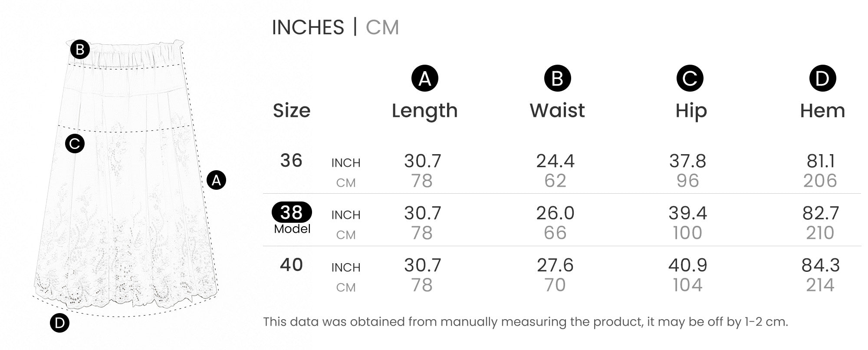
Task: Select size 40 row label
Action: 291,265
